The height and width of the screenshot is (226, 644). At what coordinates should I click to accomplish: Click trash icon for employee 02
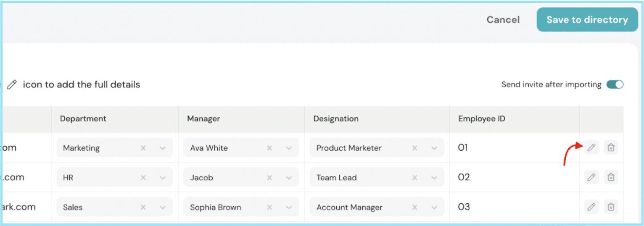click(x=611, y=177)
